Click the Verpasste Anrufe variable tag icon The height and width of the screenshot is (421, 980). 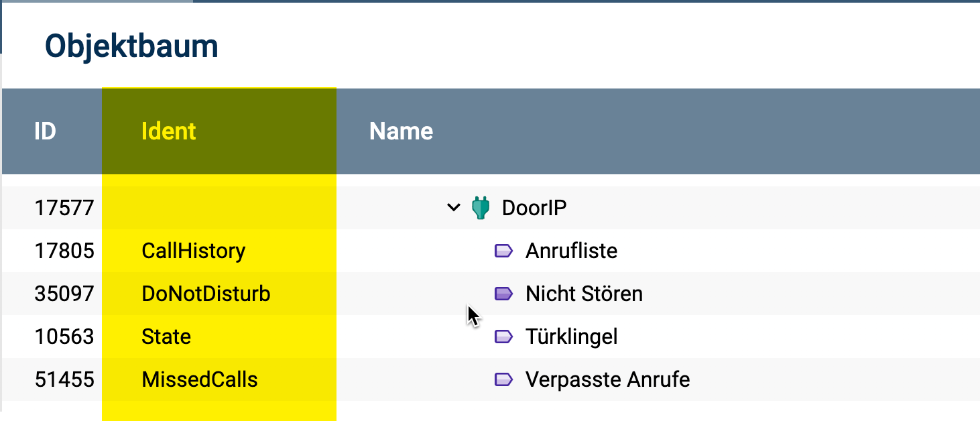click(x=503, y=380)
